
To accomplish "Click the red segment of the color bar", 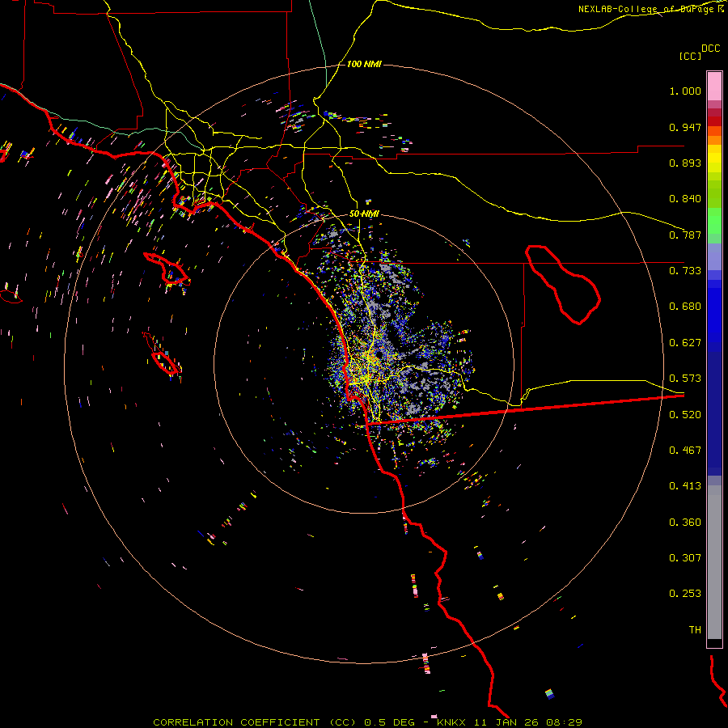I will (x=714, y=121).
